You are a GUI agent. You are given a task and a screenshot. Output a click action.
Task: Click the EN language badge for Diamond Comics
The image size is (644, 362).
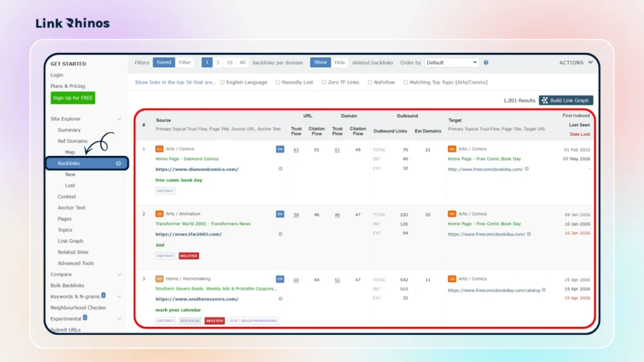click(280, 149)
